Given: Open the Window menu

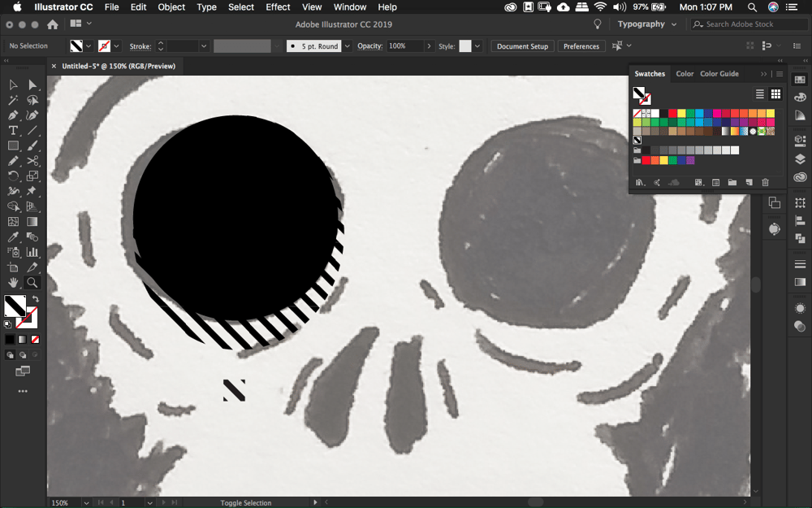Looking at the screenshot, I should (349, 7).
